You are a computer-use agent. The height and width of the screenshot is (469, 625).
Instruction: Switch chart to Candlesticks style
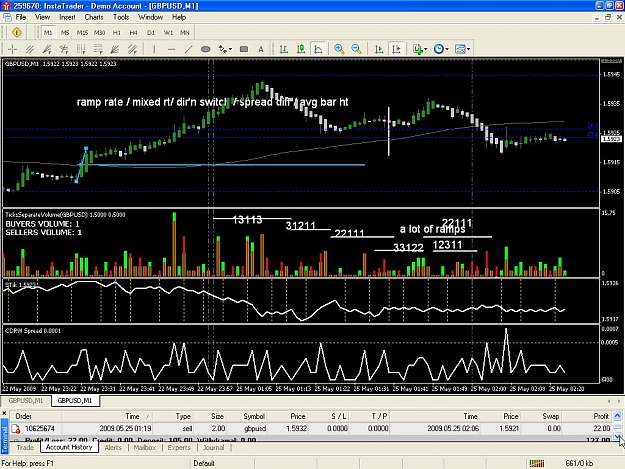pos(301,49)
